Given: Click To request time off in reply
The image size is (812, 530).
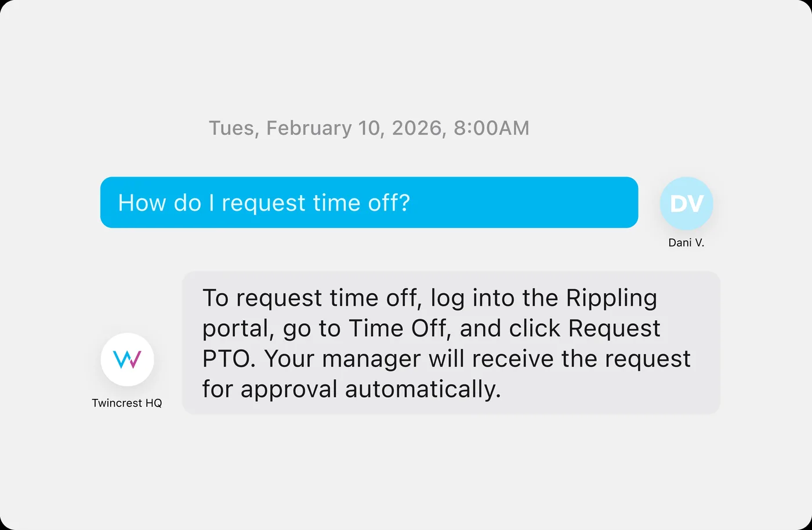Looking at the screenshot, I should tap(310, 298).
